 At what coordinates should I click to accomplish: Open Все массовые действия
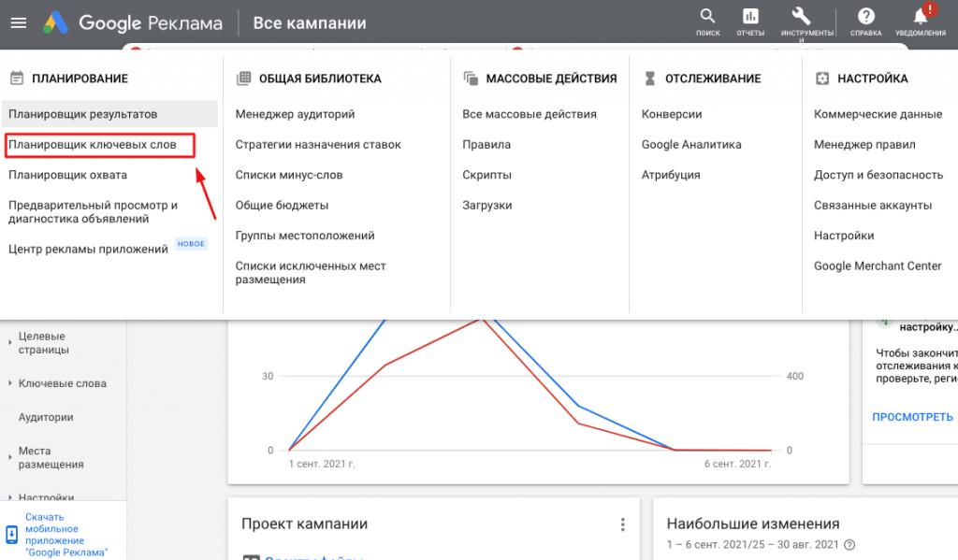[x=530, y=114]
